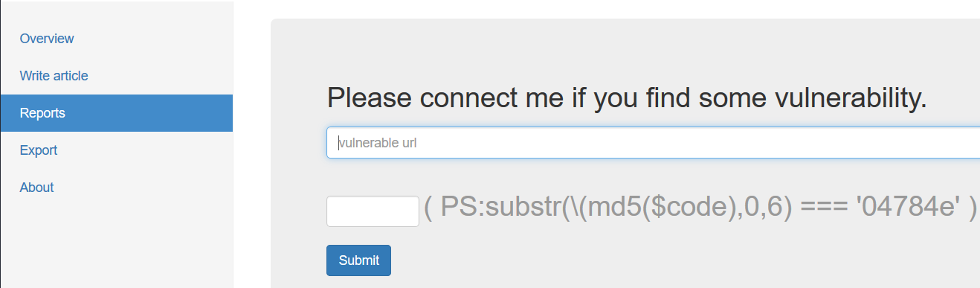The height and width of the screenshot is (288, 980).
Task: Open the Export sidebar entry
Action: 39,150
